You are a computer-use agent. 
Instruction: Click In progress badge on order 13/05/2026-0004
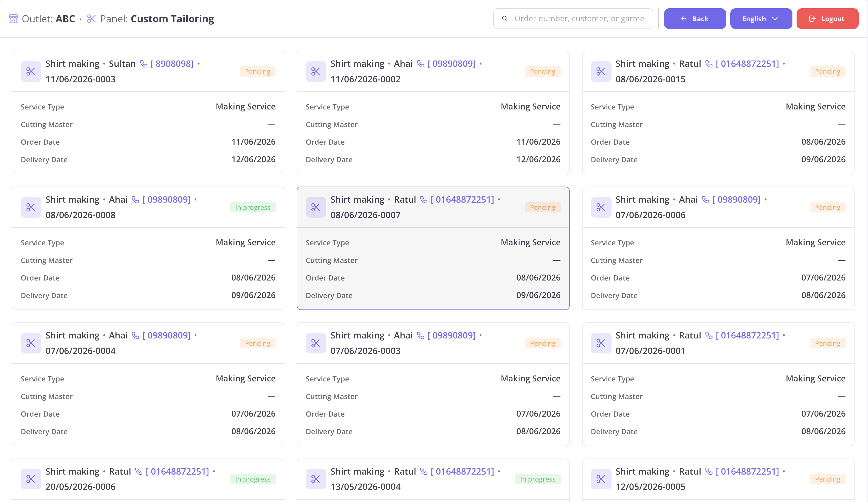click(x=538, y=479)
